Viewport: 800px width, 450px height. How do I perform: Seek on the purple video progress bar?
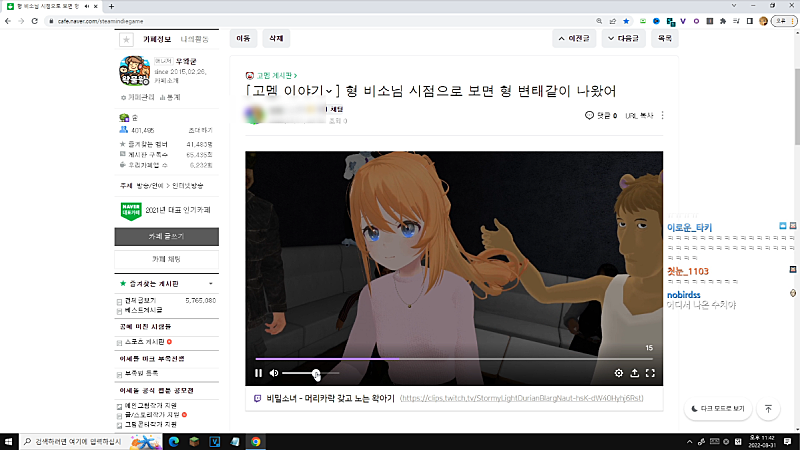[454, 359]
